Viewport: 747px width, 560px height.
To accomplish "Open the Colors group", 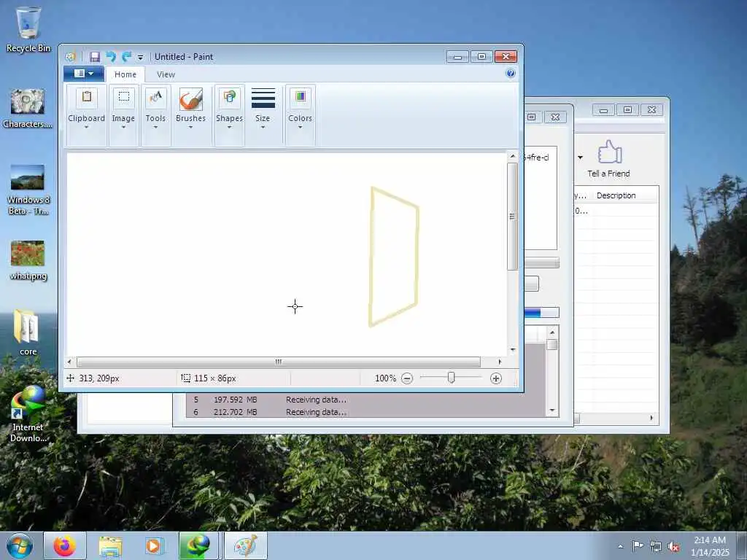I will [300, 115].
